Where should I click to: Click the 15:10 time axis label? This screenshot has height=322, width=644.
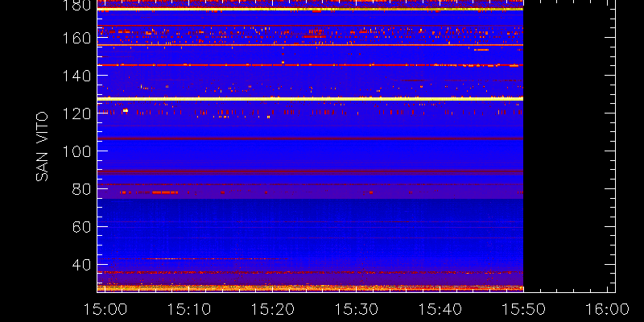pyautogui.click(x=188, y=309)
